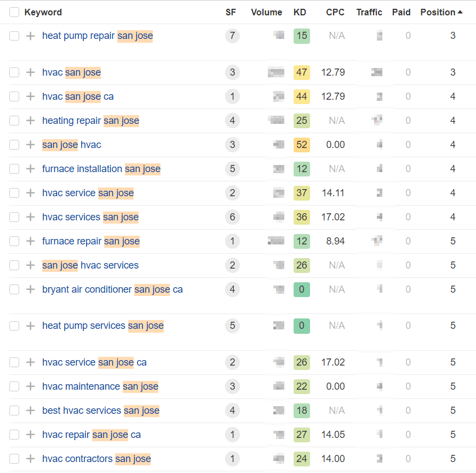The image size is (476, 473).
Task: Open the keyword link "bryant air conditioner san jose ca"
Action: click(112, 289)
